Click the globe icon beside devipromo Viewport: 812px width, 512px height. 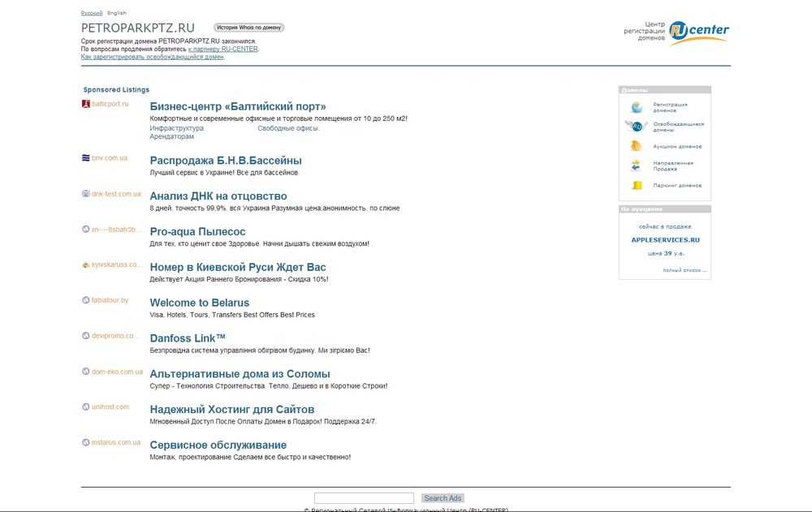(86, 335)
